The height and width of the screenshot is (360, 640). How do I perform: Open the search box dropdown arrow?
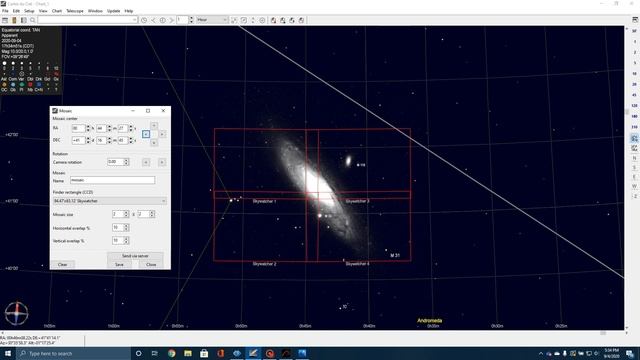(x=134, y=20)
